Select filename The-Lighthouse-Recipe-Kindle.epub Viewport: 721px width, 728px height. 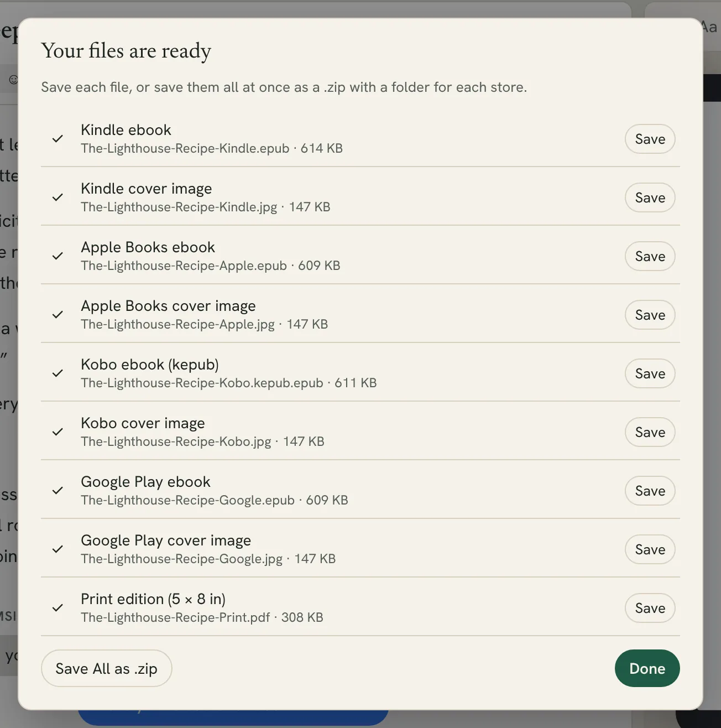coord(185,149)
